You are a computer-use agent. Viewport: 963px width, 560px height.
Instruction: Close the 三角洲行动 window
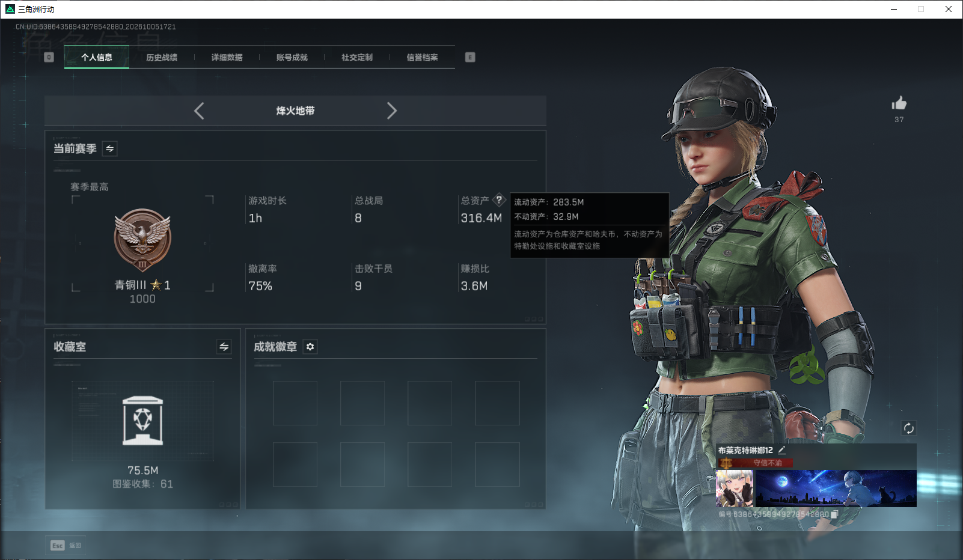(x=949, y=9)
